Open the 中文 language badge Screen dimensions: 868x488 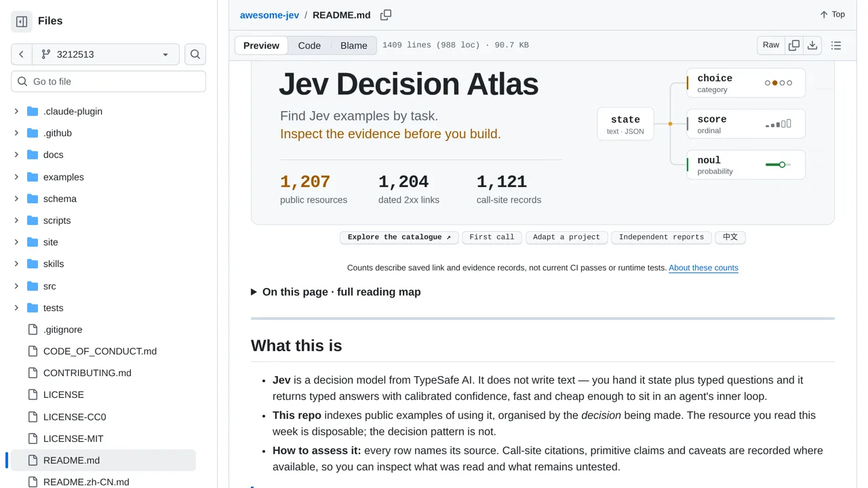(x=730, y=237)
